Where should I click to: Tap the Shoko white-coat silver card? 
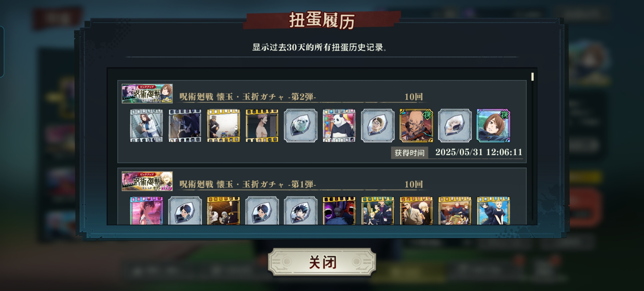[146, 126]
